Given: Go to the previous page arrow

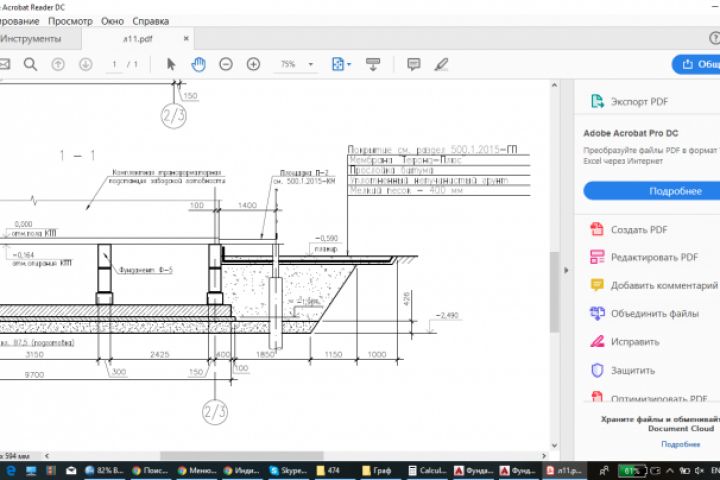Looking at the screenshot, I should point(58,64).
